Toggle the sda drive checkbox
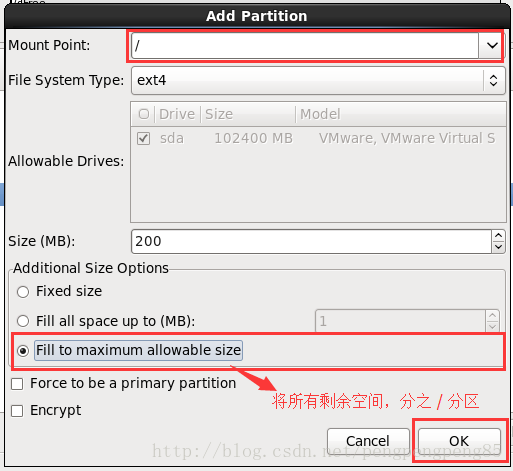This screenshot has width=513, height=471. 143,138
